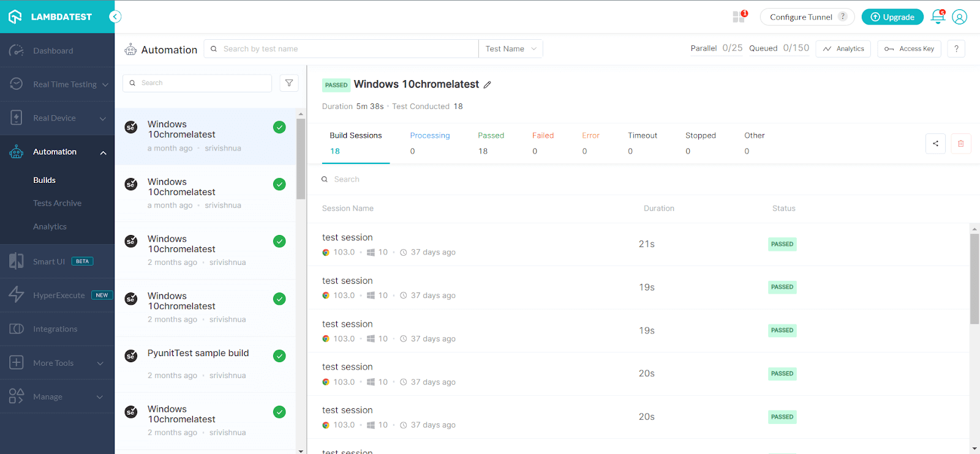Collapse the sidebar with the arrow toggle
This screenshot has width=980, height=454.
[115, 17]
